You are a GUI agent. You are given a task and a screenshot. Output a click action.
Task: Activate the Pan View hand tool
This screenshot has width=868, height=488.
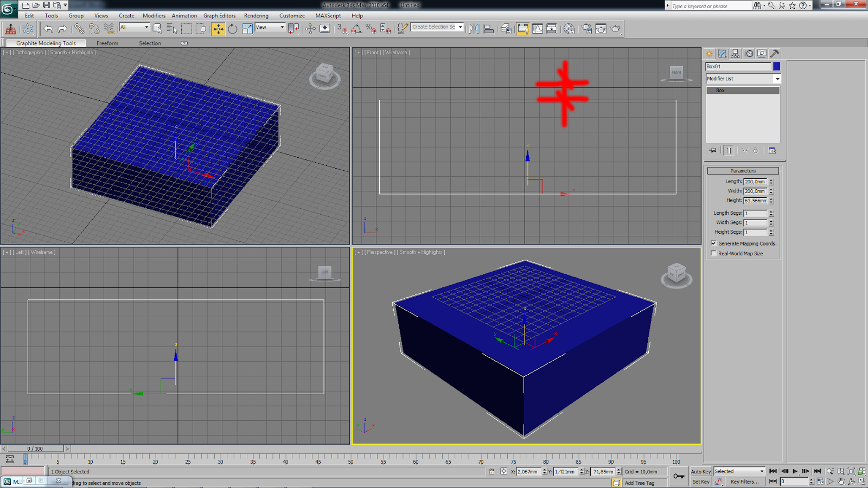(x=841, y=482)
